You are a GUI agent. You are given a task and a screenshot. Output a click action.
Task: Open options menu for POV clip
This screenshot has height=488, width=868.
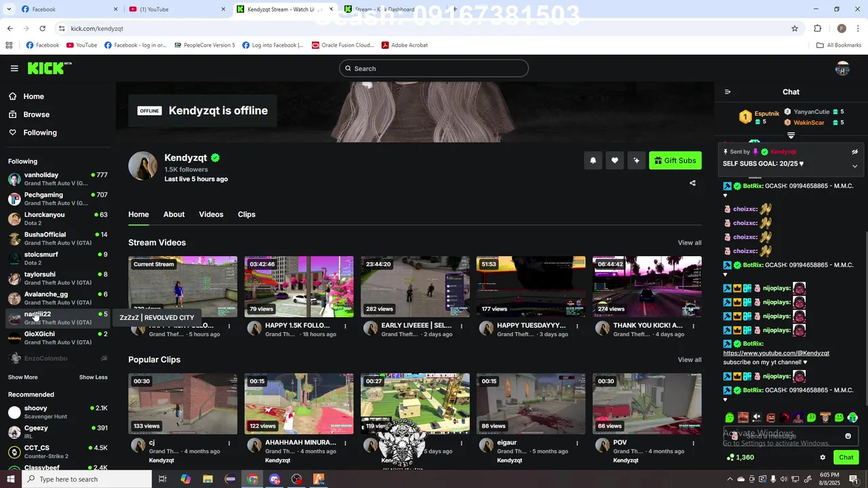click(693, 443)
